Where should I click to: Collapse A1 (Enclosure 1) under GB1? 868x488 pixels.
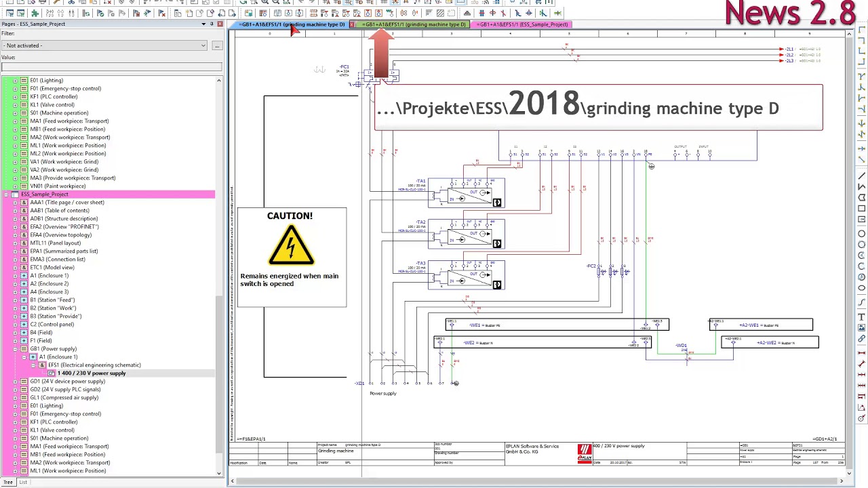click(x=24, y=357)
